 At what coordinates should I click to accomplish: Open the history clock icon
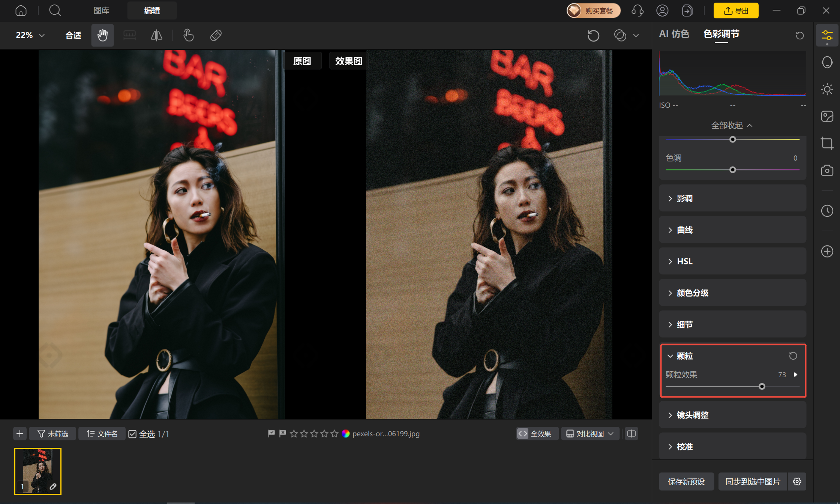click(x=827, y=211)
